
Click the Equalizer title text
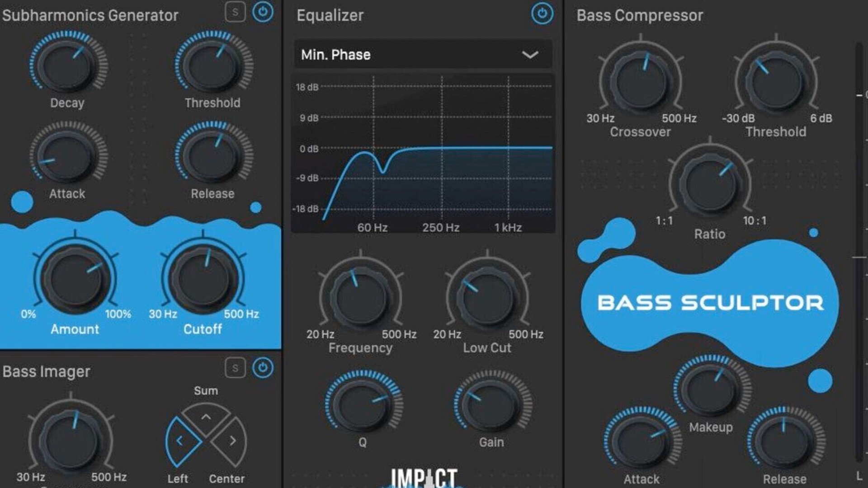(330, 15)
